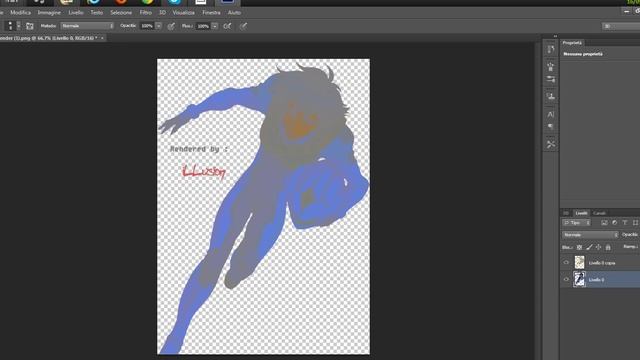Open the Clone Source panel icon in dock
This screenshot has height=360, width=640.
[x=551, y=97]
